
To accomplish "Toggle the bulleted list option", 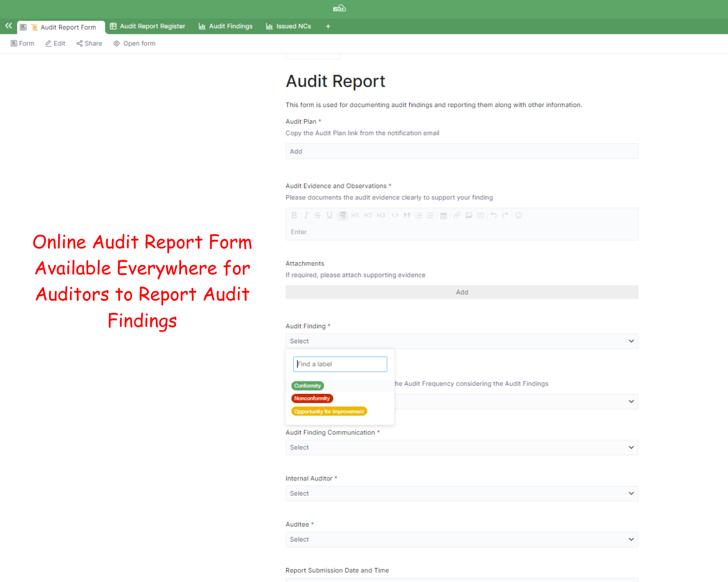I will pyautogui.click(x=419, y=215).
